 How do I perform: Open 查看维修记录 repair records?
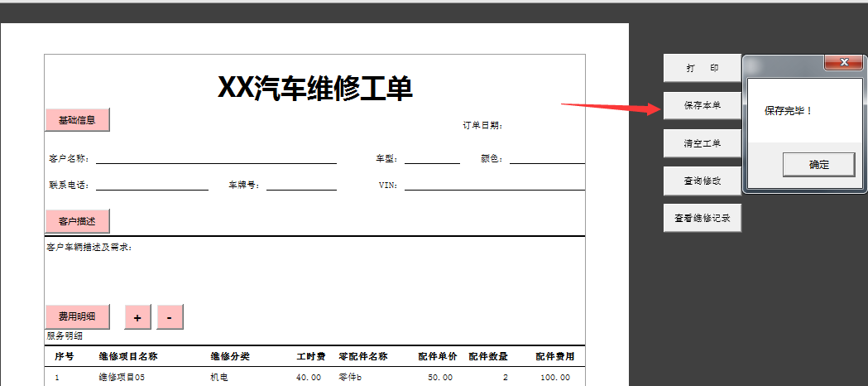tap(702, 218)
